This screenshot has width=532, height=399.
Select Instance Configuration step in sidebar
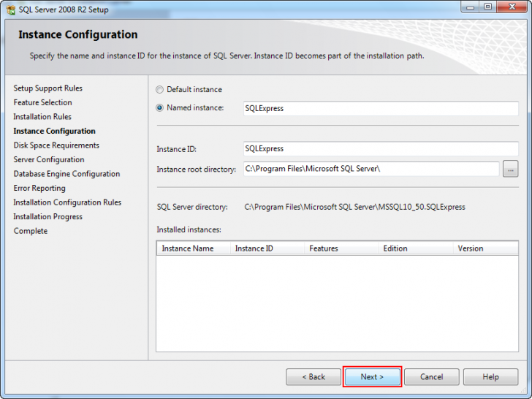[54, 132]
